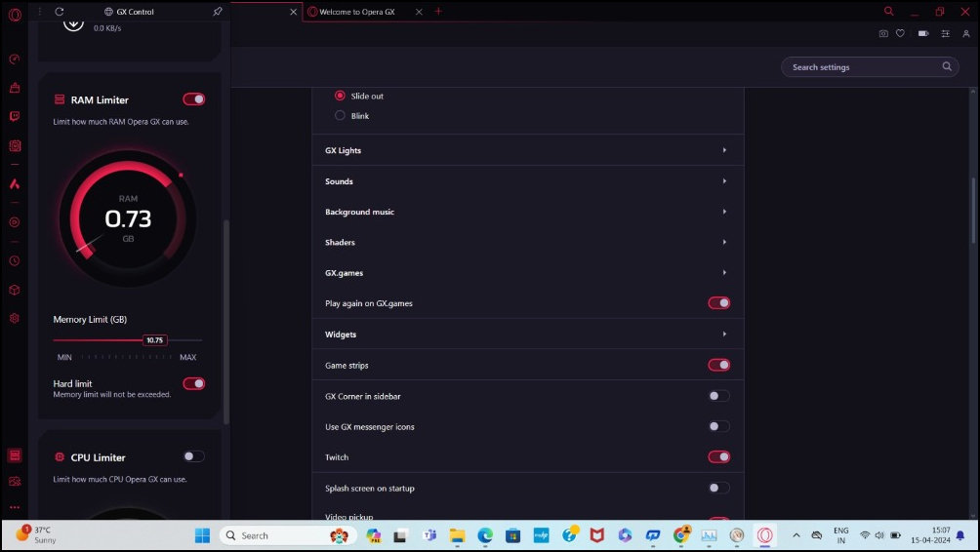Disable the Twitch toggle

(x=718, y=456)
